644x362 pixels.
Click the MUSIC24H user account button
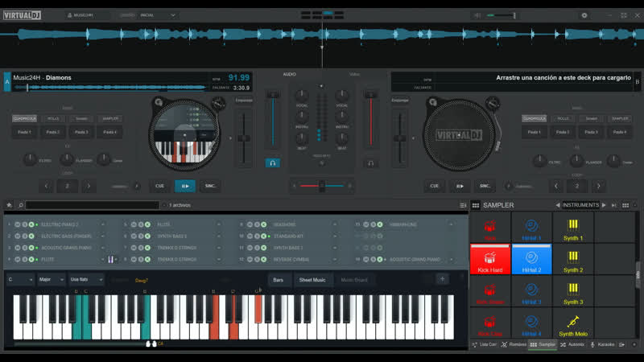tap(86, 15)
